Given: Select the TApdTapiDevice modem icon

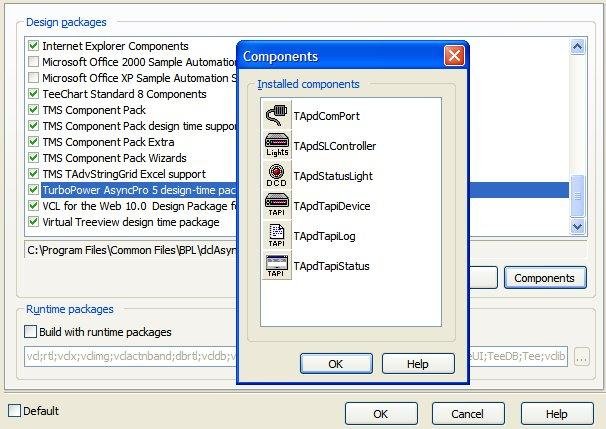Looking at the screenshot, I should tap(276, 206).
